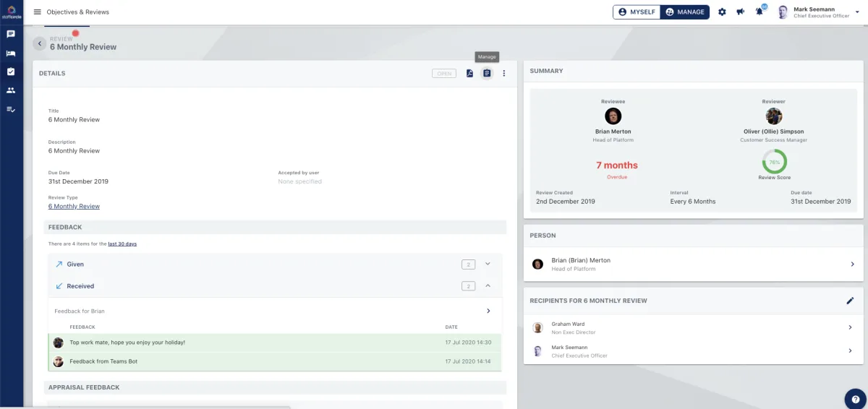Click the 17 Jul 2020 14:14 date
The width and height of the screenshot is (868, 409).
click(x=468, y=361)
